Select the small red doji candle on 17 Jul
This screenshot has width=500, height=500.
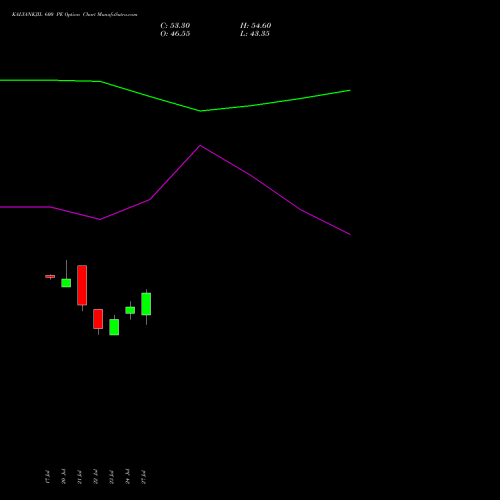coord(50,276)
